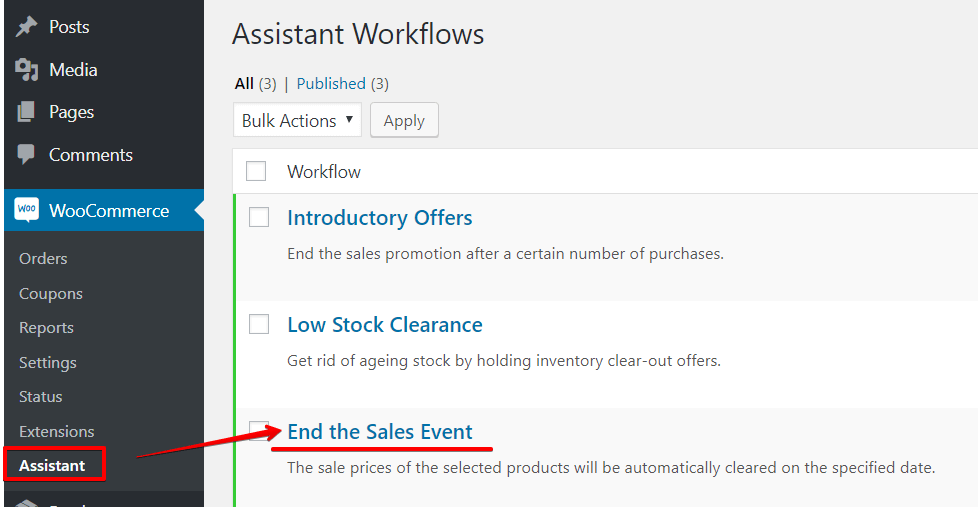
Task: Tick the Introductory Offers checkbox
Action: (x=259, y=217)
